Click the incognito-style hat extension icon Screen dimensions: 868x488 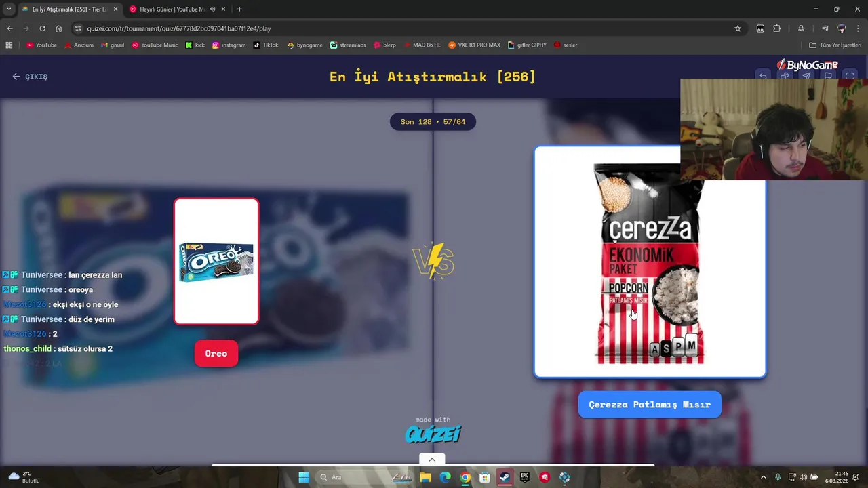801,28
